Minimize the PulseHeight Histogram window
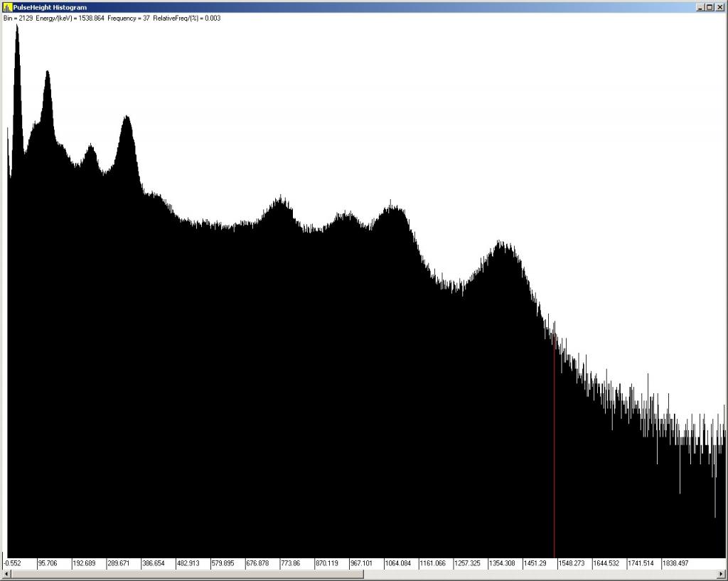Viewport: 728px width, 581px height. point(701,7)
